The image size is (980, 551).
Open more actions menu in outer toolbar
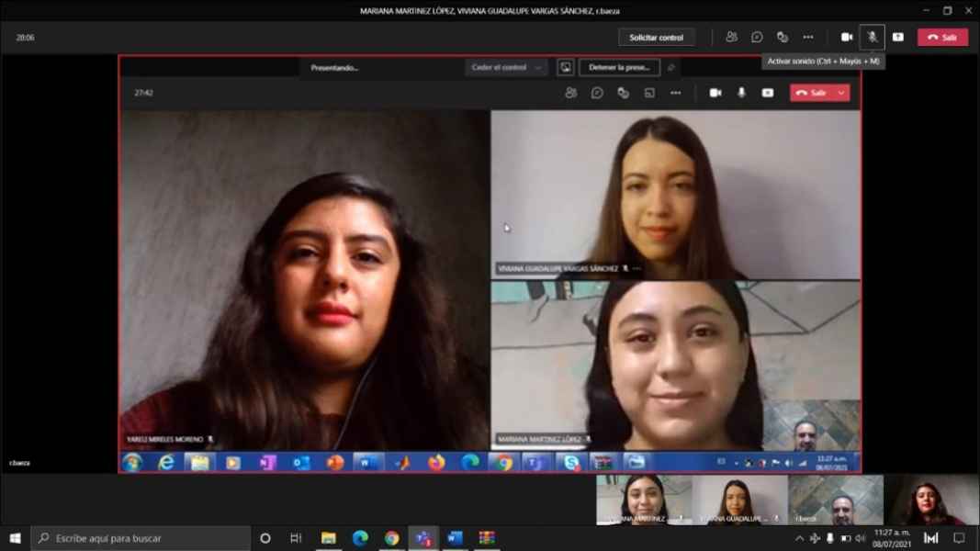pyautogui.click(x=808, y=38)
